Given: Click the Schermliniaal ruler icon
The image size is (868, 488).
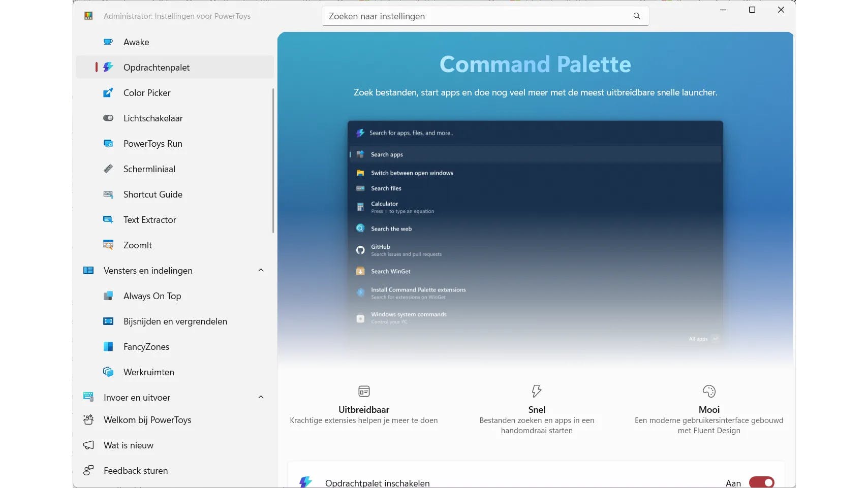Looking at the screenshot, I should pos(108,169).
